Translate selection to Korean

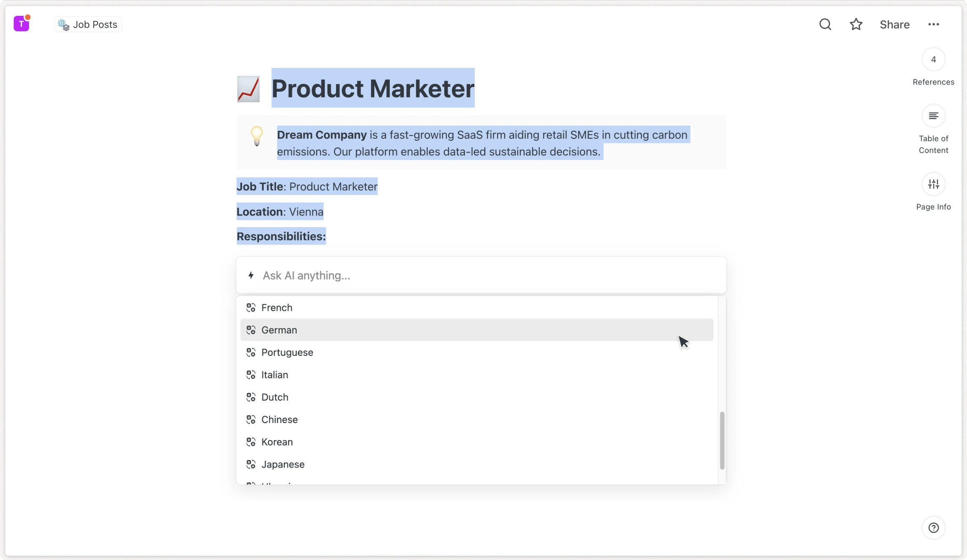pyautogui.click(x=277, y=442)
